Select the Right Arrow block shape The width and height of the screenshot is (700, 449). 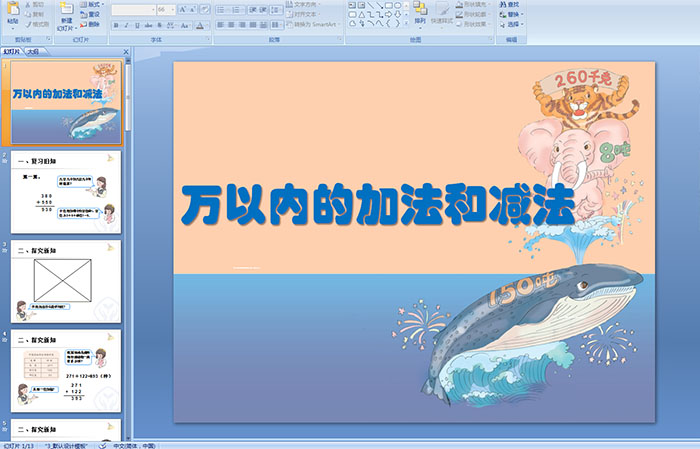[388, 14]
